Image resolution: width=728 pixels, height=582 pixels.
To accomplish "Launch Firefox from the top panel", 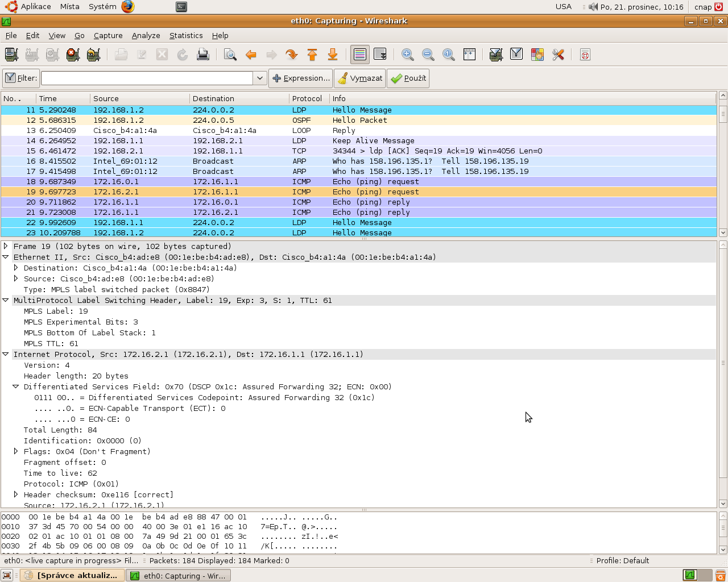I will click(x=128, y=7).
